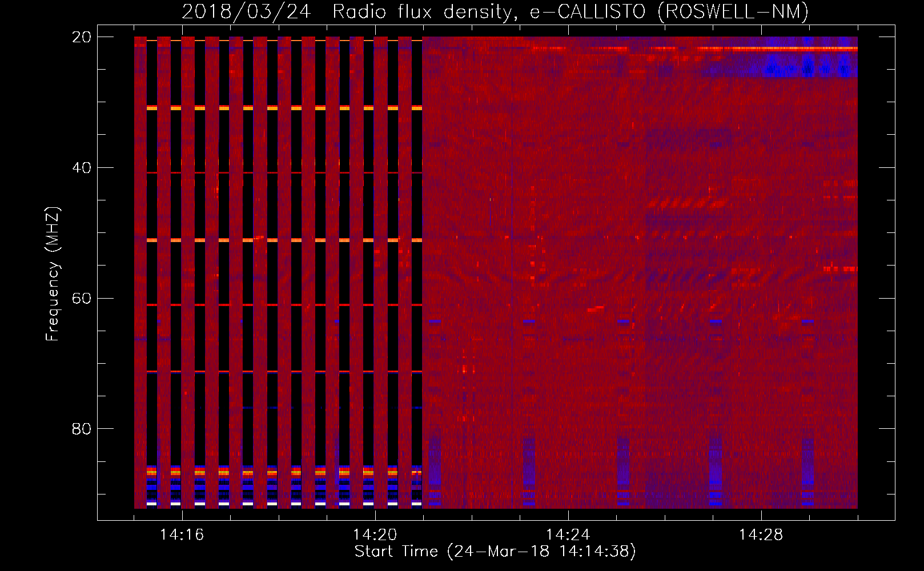Click the '40' frequency tick label
The image size is (924, 571).
click(82, 168)
